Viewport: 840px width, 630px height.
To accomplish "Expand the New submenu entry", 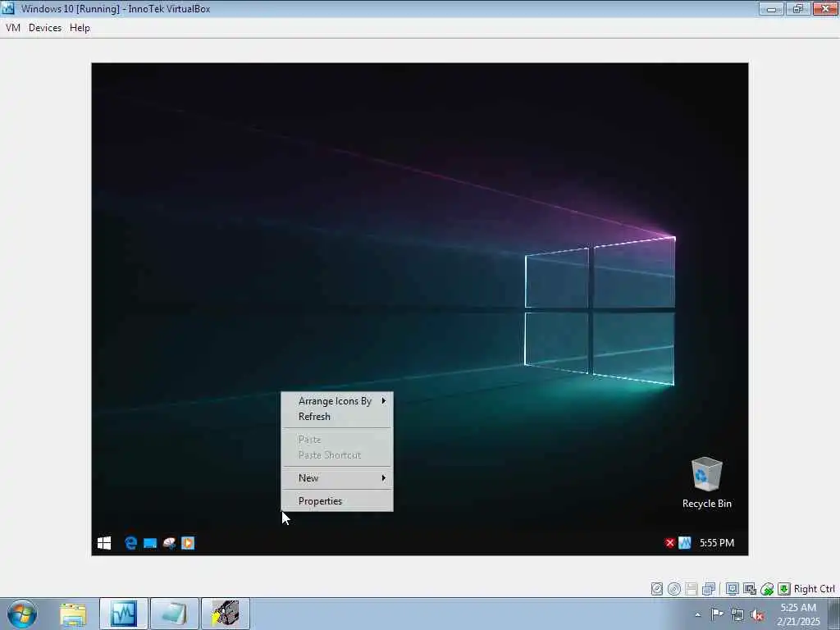I will [337, 478].
